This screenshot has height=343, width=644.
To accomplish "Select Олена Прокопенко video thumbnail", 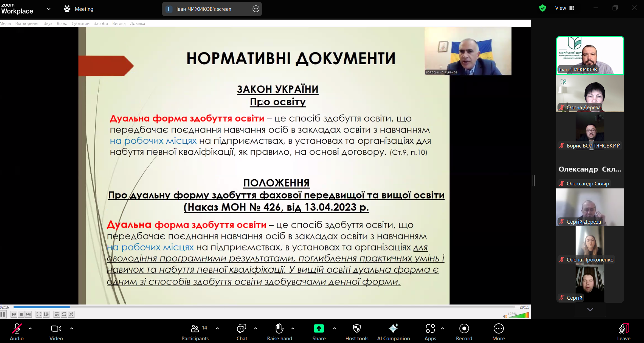I will coord(590,245).
